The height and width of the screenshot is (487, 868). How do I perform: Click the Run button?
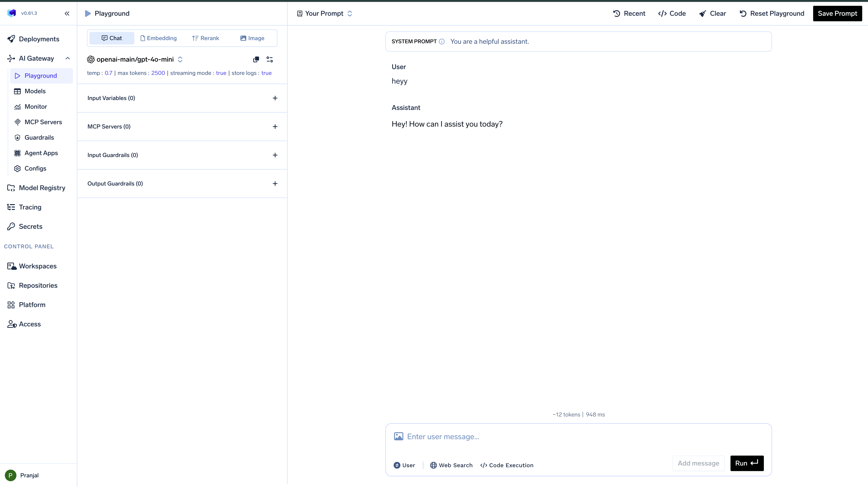(x=747, y=463)
